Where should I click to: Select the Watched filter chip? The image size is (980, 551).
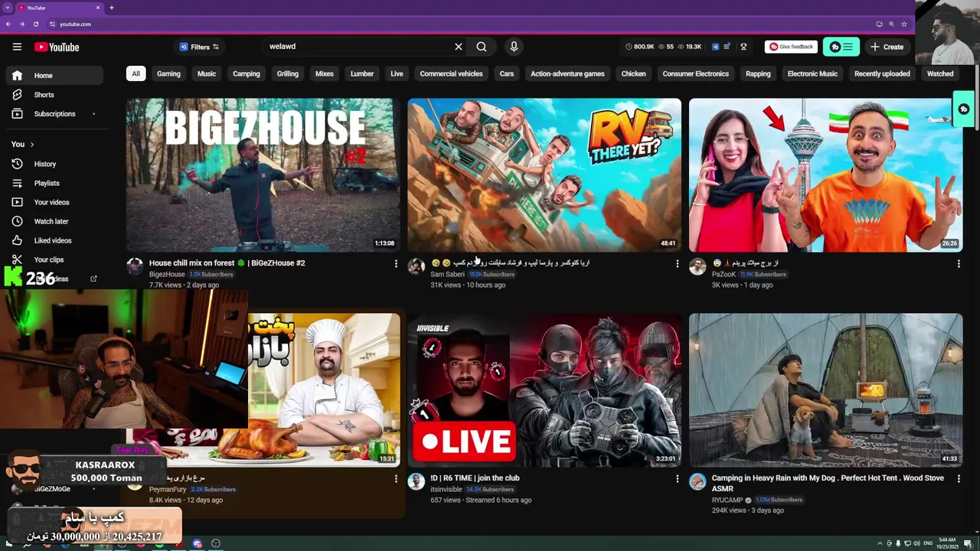click(x=940, y=73)
